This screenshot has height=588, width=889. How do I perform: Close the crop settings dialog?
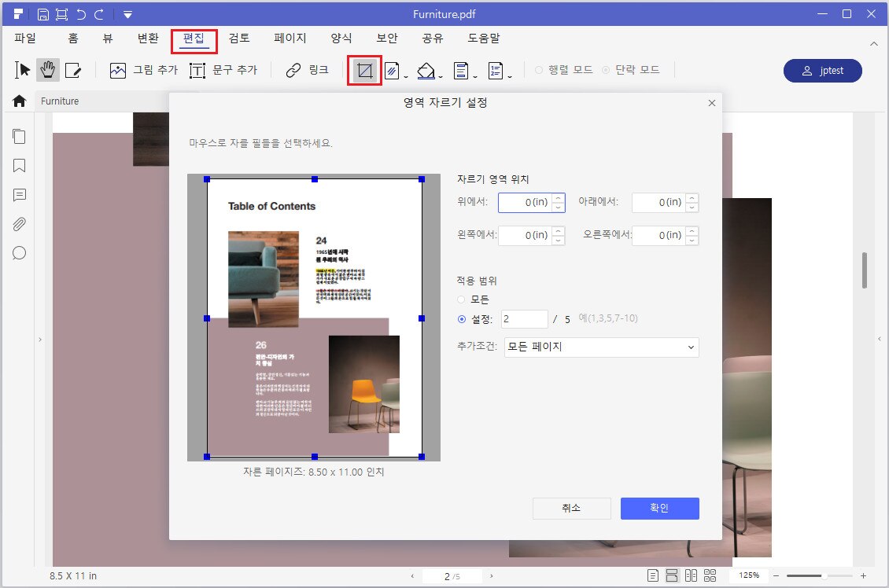point(711,103)
